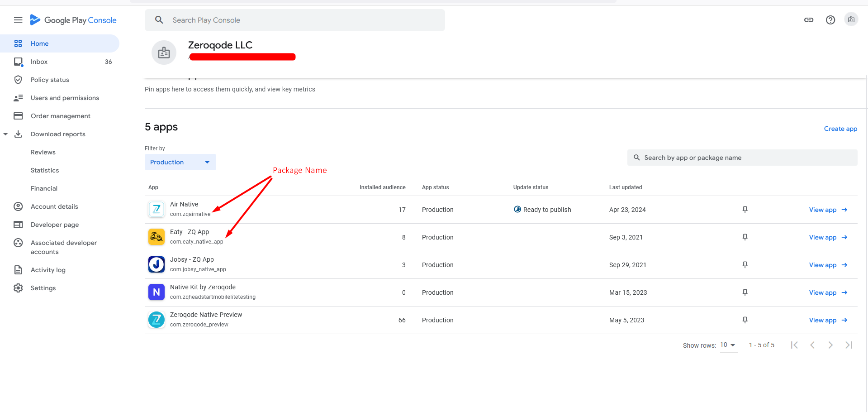The width and height of the screenshot is (868, 412).
Task: Click the Settings gear icon
Action: point(18,288)
